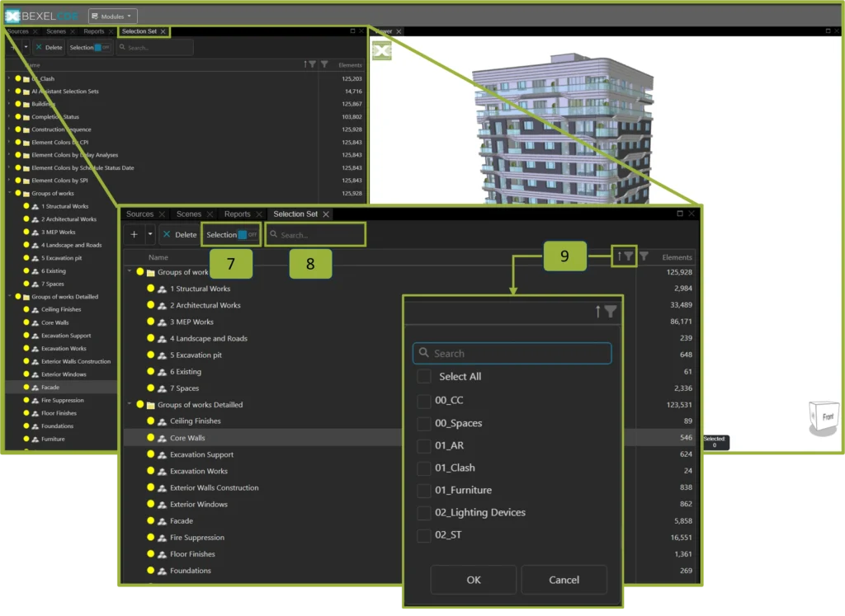Click the selection set icon for 5 Excavation pit in the enlarged panel
Image resolution: width=845 pixels, height=616 pixels.
click(x=162, y=355)
